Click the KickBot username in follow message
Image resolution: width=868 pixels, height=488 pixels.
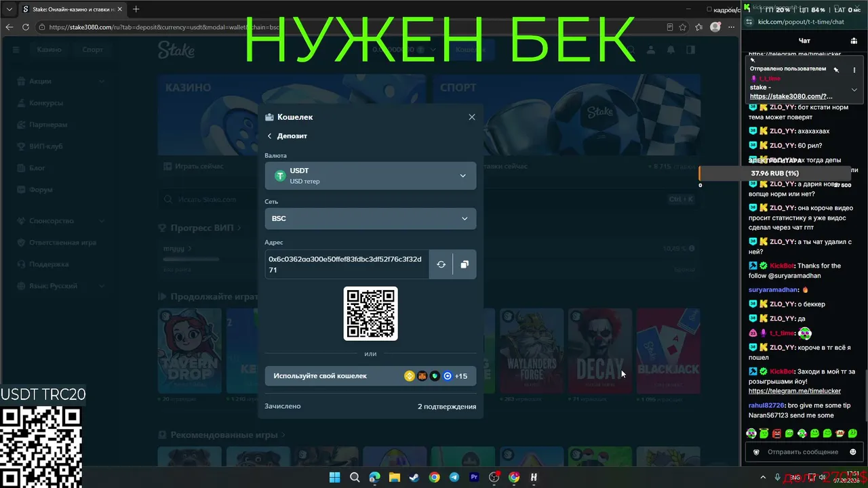pos(782,266)
